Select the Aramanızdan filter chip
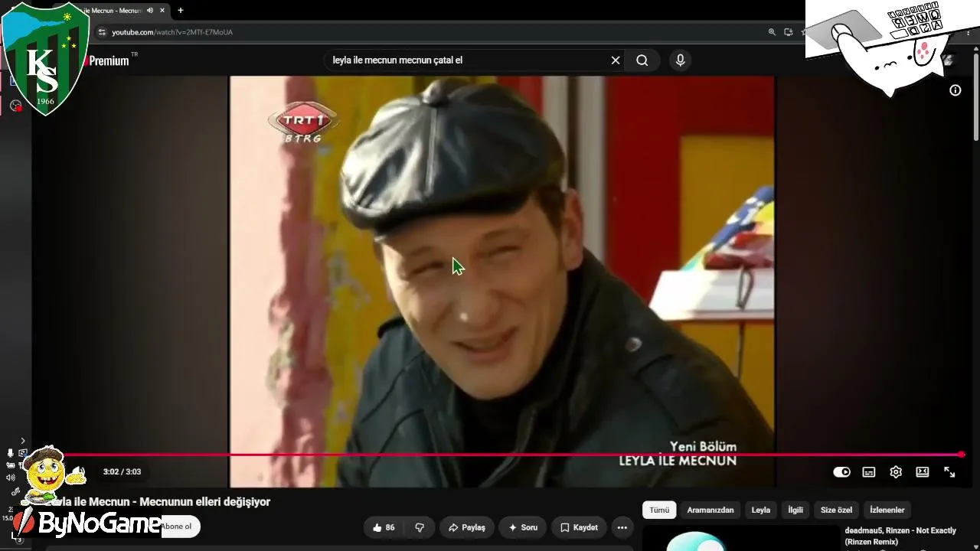This screenshot has width=980, height=551. point(710,510)
